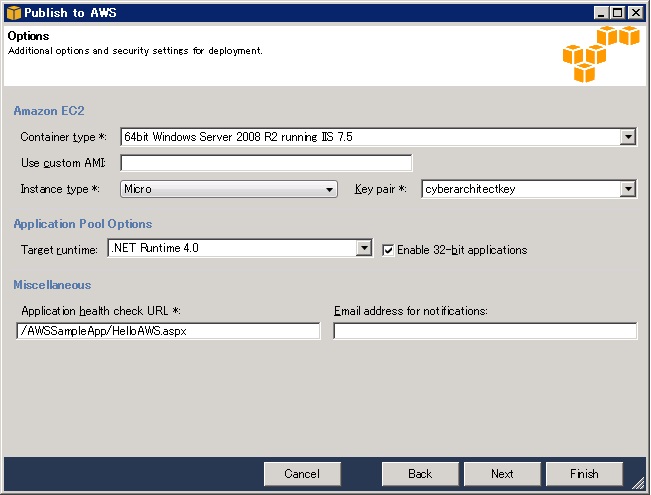
Task: Click the Amazon EC2 section heading
Action: click(49, 111)
